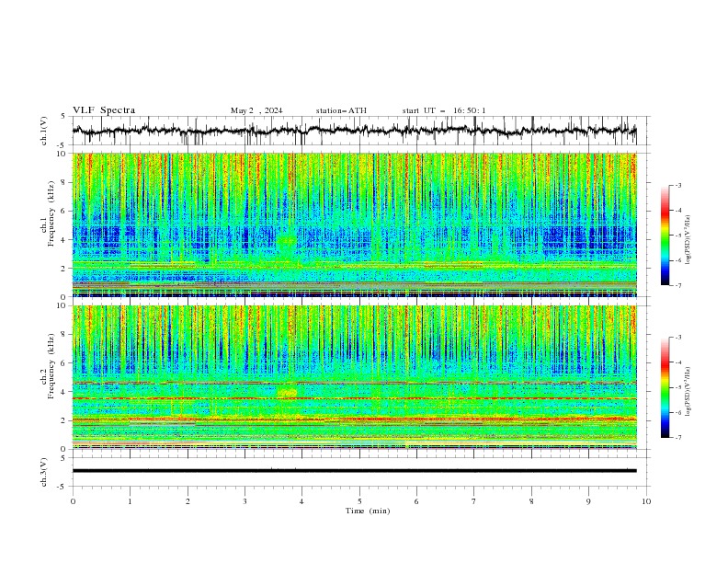Image resolution: width=728 pixels, height=563 pixels.
Task: Click the time axis tick '3'
Action: coord(245,501)
